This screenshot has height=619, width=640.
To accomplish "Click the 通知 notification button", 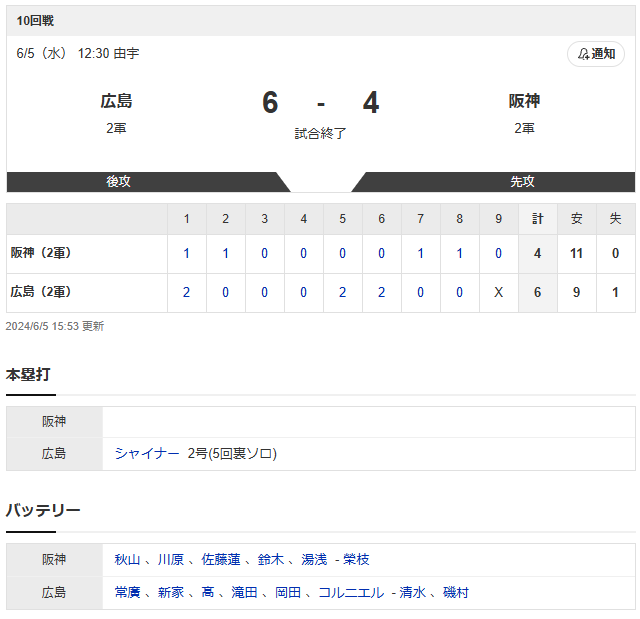I will [596, 54].
